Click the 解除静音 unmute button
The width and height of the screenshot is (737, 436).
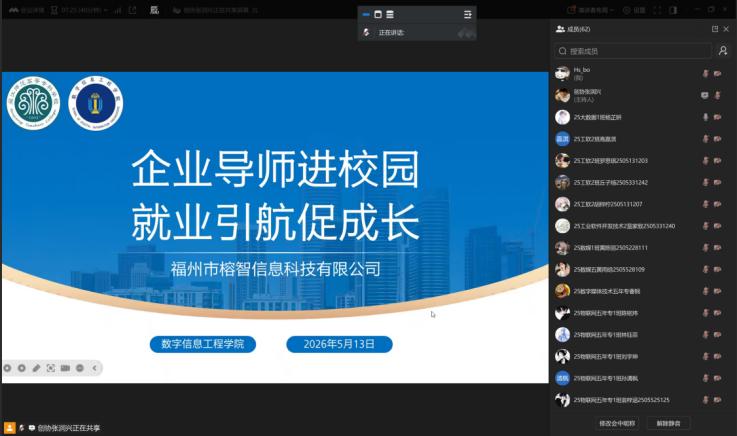[668, 423]
